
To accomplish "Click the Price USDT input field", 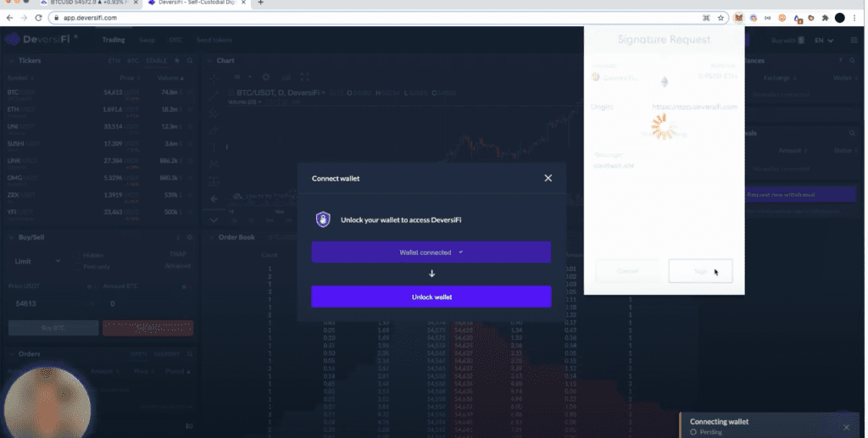I will pos(53,303).
